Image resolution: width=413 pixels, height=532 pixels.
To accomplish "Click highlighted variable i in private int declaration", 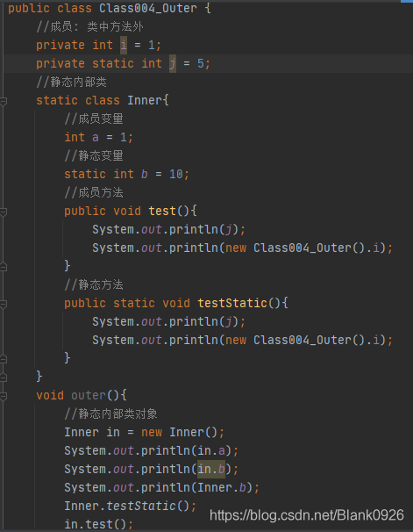I will coord(124,45).
